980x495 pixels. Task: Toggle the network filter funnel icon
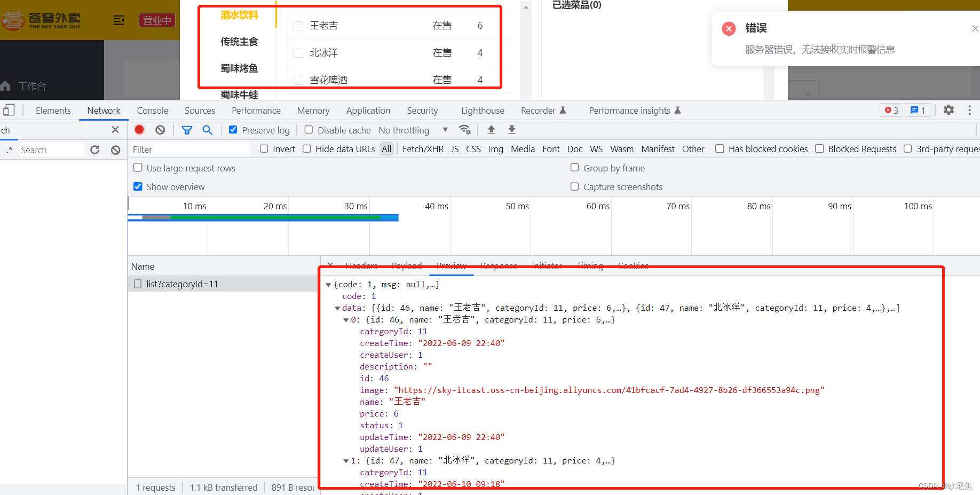pyautogui.click(x=187, y=130)
